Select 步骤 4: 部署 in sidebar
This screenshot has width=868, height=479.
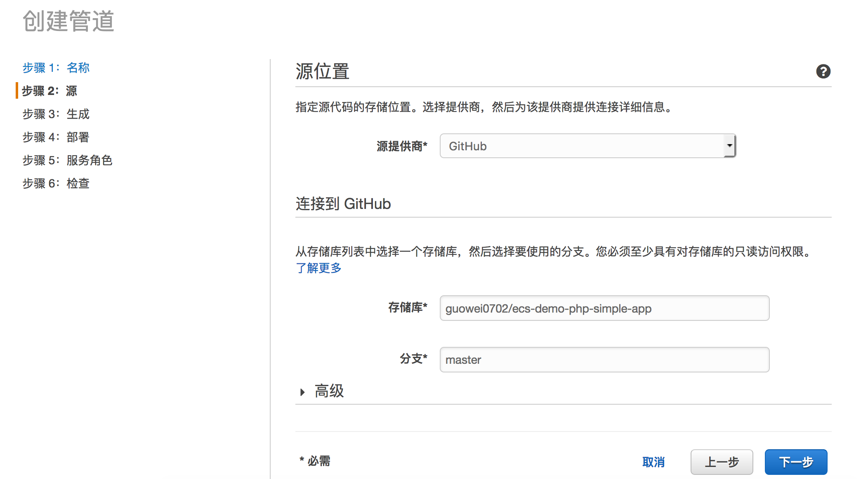(56, 137)
